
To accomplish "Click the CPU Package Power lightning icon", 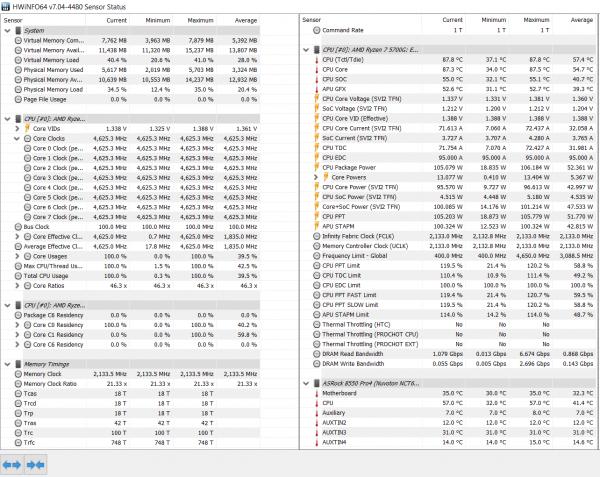I will 316,168.
